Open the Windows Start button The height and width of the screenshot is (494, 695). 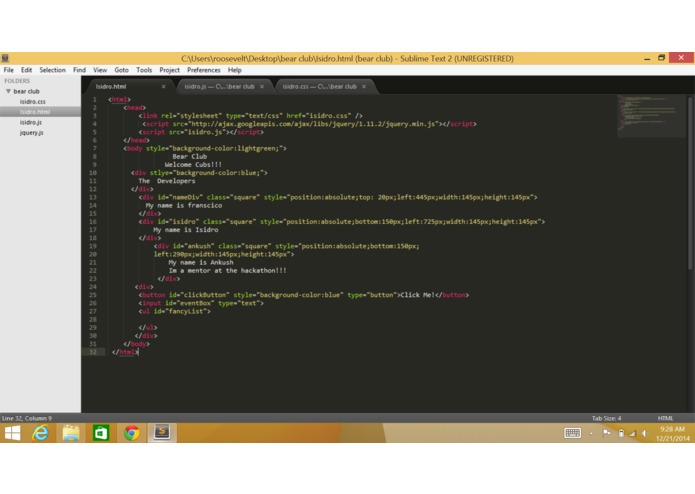tap(12, 433)
